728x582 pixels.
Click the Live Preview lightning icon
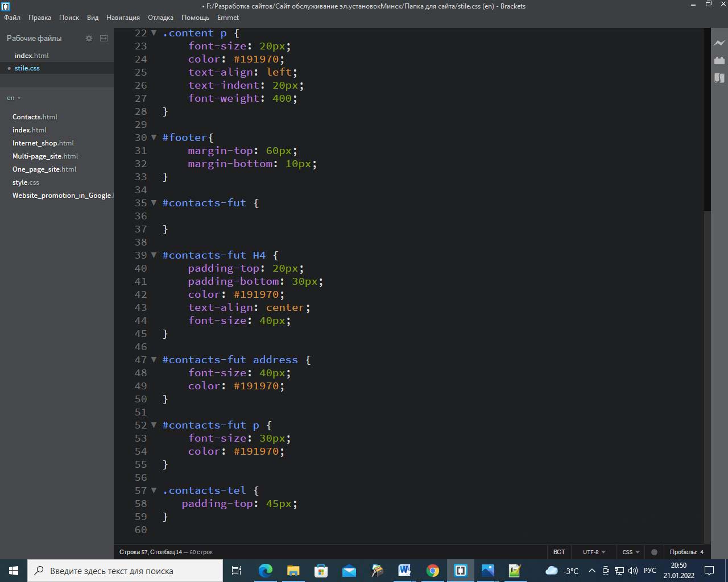pos(719,43)
